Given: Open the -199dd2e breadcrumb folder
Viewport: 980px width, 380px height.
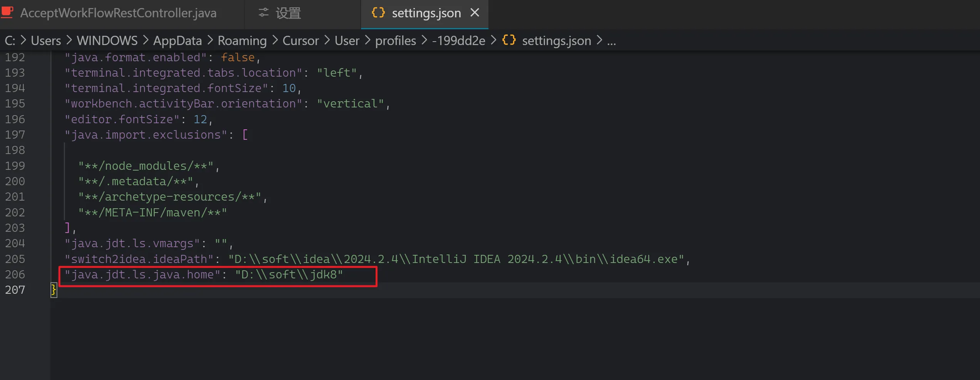Looking at the screenshot, I should 458,40.
